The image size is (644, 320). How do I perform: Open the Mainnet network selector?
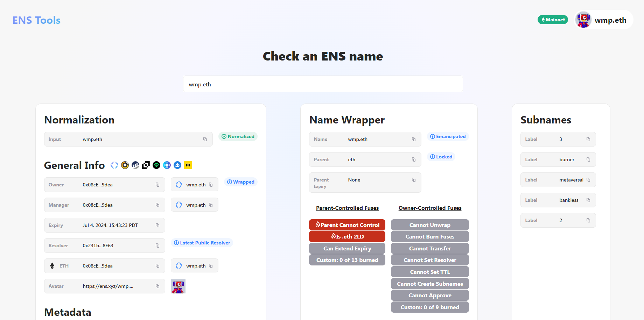553,20
